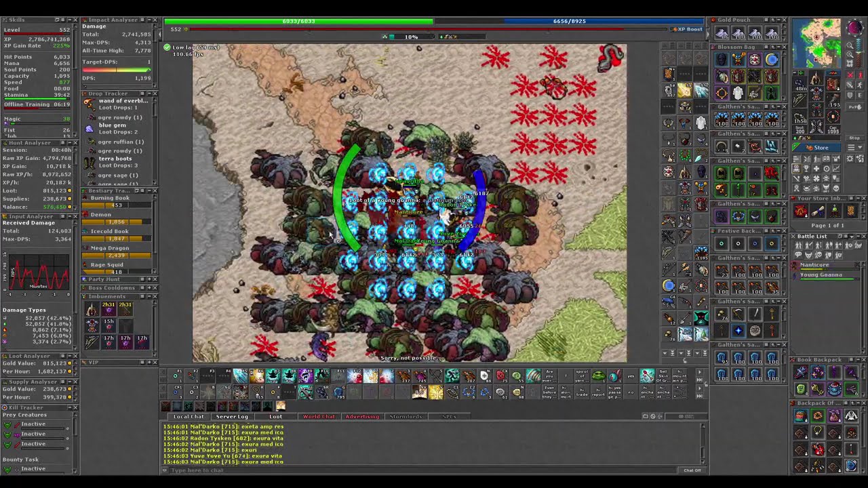Select Young Goanna in Battle List

pos(826,277)
